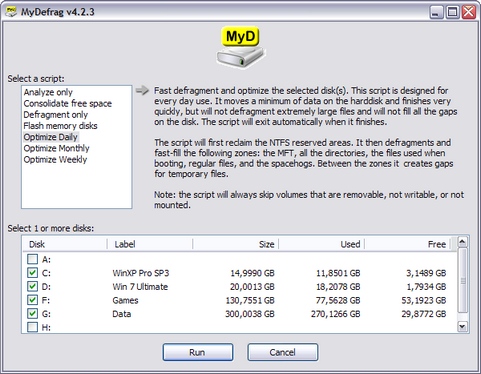Maximize the MyDefrag window
Screen dimensions: 481x374
(x=452, y=12)
